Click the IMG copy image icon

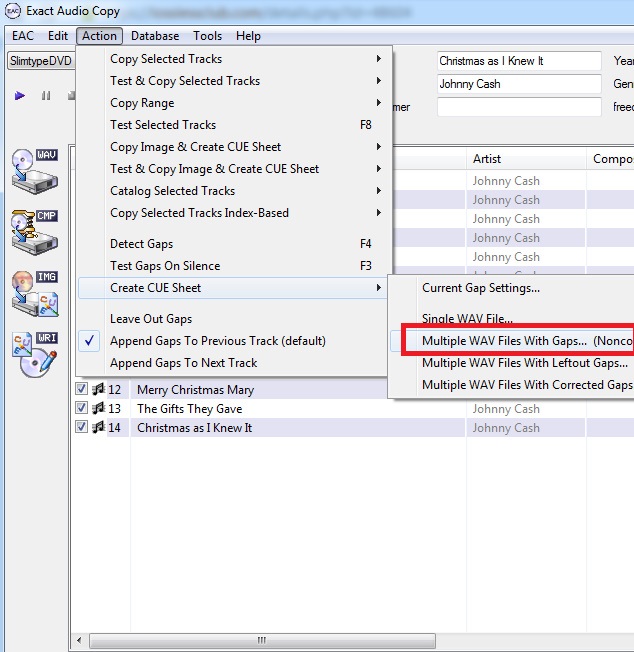35,293
